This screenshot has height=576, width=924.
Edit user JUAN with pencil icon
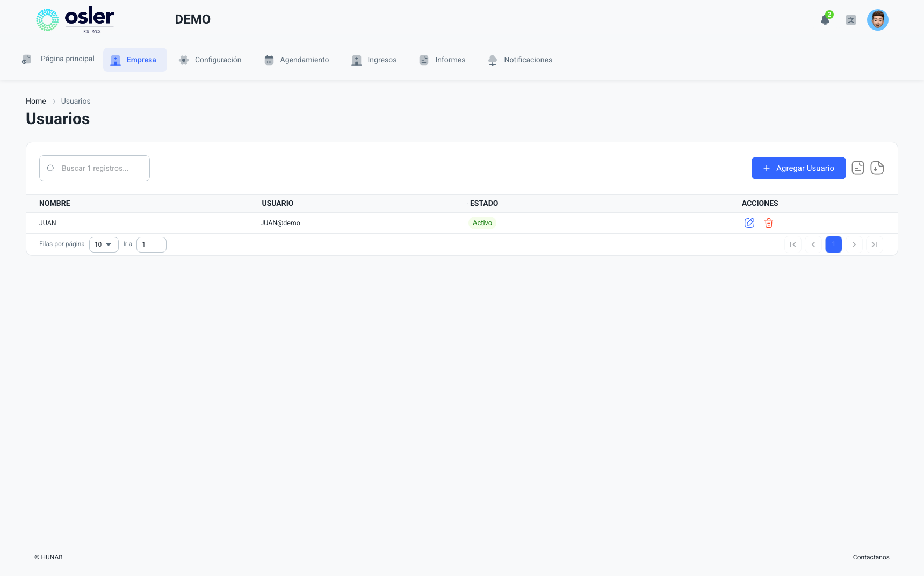tap(749, 223)
